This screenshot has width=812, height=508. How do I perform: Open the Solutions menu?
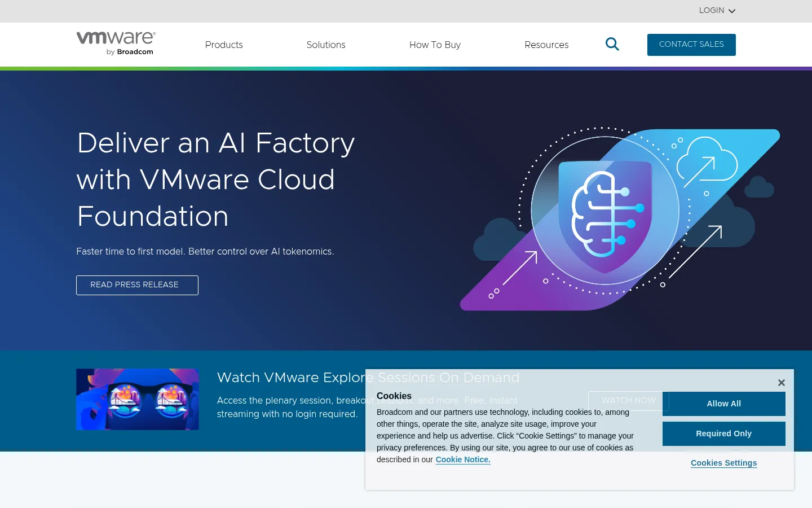(x=326, y=45)
